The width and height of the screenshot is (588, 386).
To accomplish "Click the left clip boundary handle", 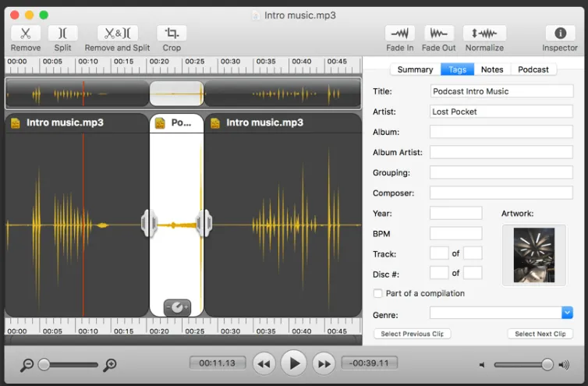I will pos(149,224).
